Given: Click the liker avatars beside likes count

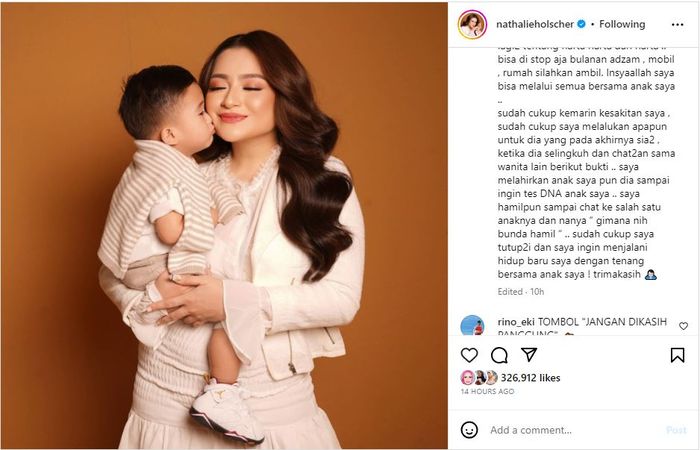Looking at the screenshot, I should click(x=479, y=378).
